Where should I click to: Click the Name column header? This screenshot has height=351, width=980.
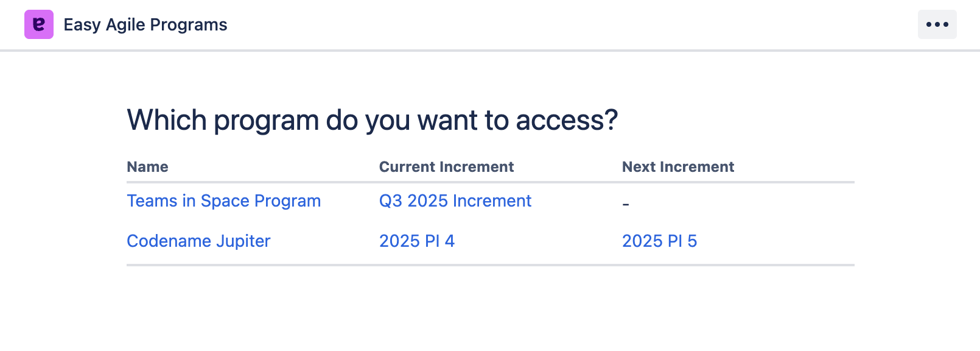[147, 167]
